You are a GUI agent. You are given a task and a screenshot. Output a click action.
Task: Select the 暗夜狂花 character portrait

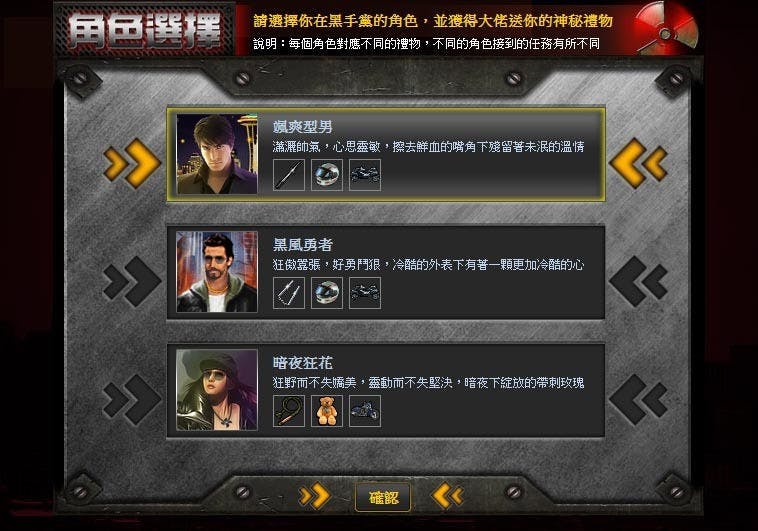click(217, 390)
